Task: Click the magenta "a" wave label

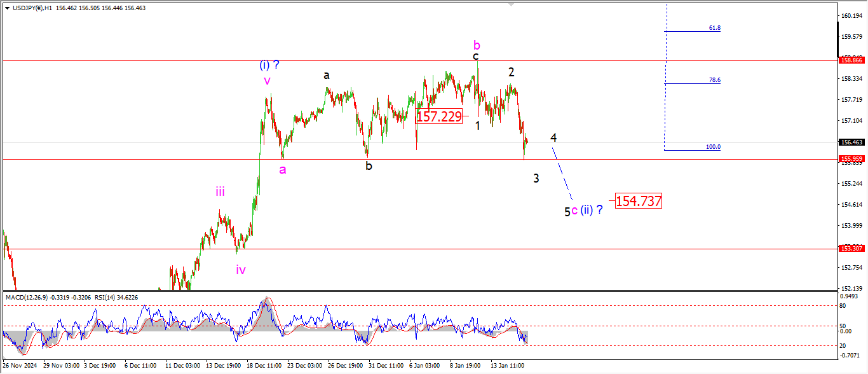Action: click(x=283, y=170)
